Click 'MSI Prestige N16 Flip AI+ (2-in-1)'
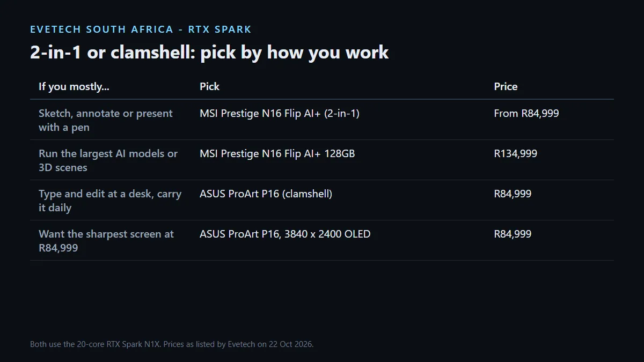This screenshot has height=362, width=644. click(280, 113)
